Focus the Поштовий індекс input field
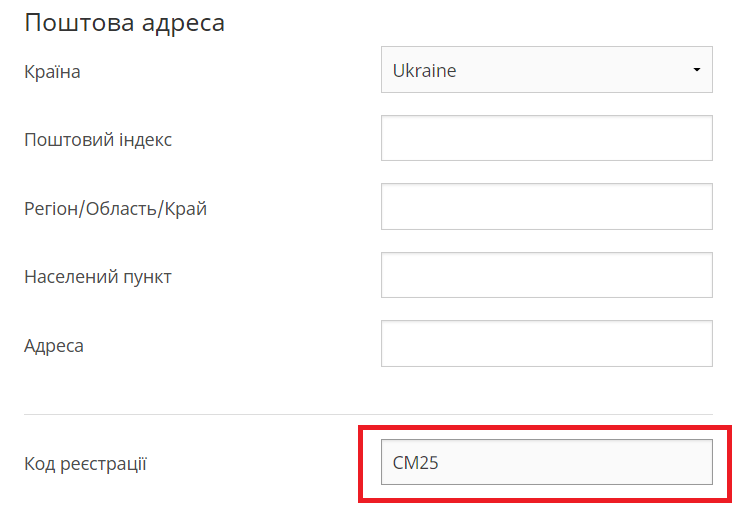Viewport: 735px width, 511px height. click(546, 138)
